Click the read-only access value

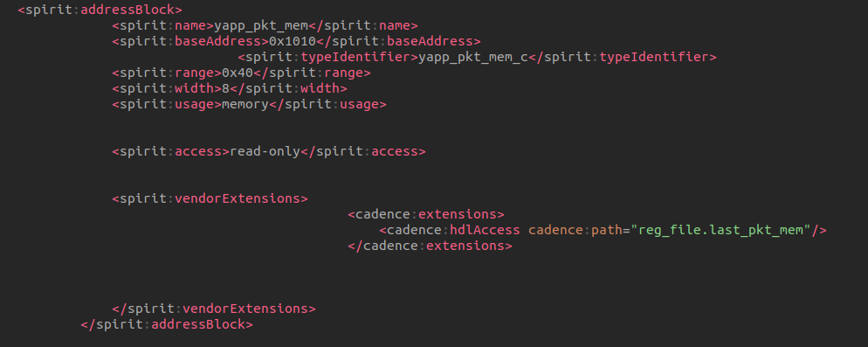265,151
